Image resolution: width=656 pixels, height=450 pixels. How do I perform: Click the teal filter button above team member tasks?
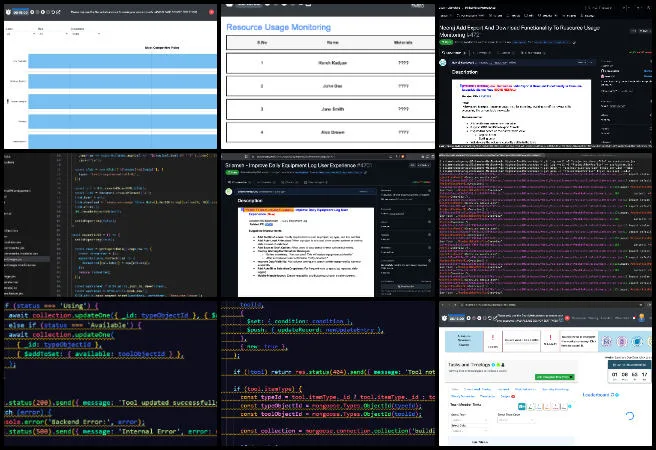tap(521, 406)
